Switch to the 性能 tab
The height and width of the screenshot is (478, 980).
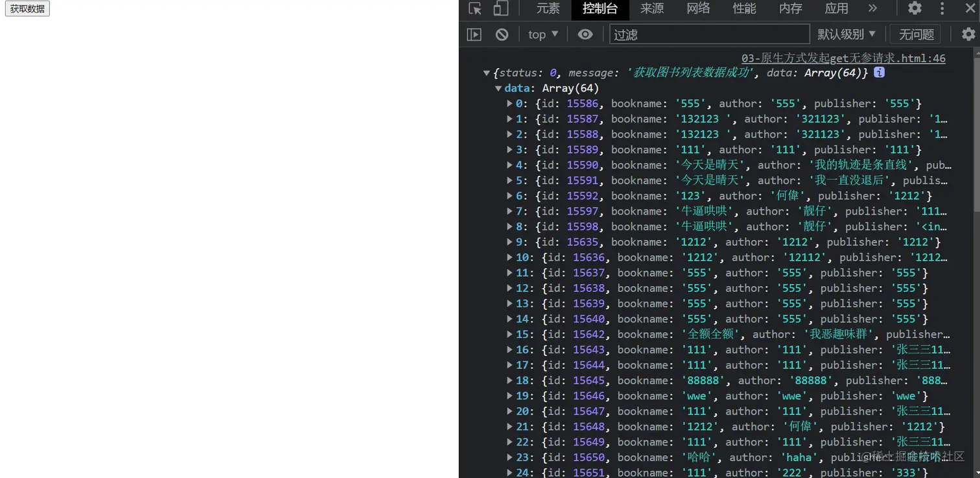[x=744, y=8]
